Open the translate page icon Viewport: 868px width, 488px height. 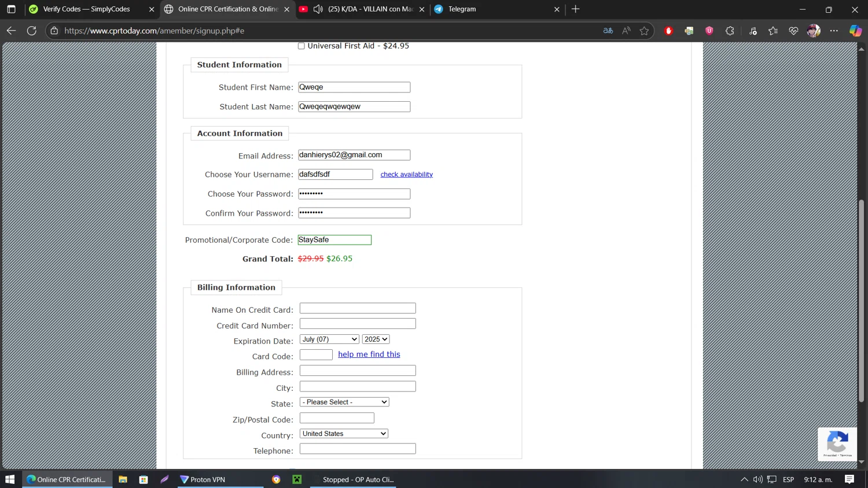[608, 31]
